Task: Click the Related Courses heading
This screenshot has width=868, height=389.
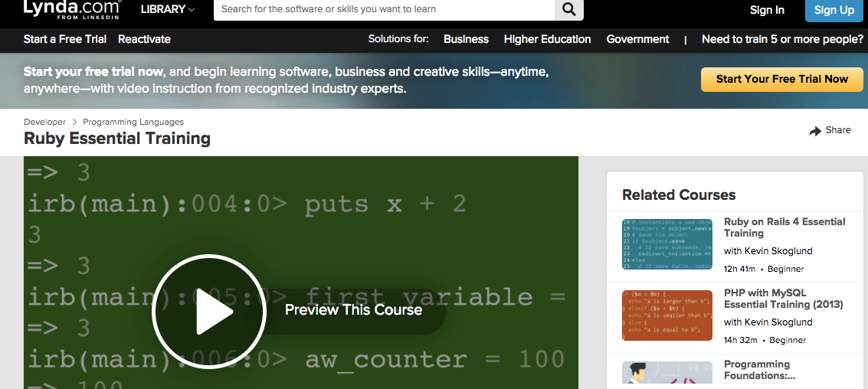Action: (679, 194)
